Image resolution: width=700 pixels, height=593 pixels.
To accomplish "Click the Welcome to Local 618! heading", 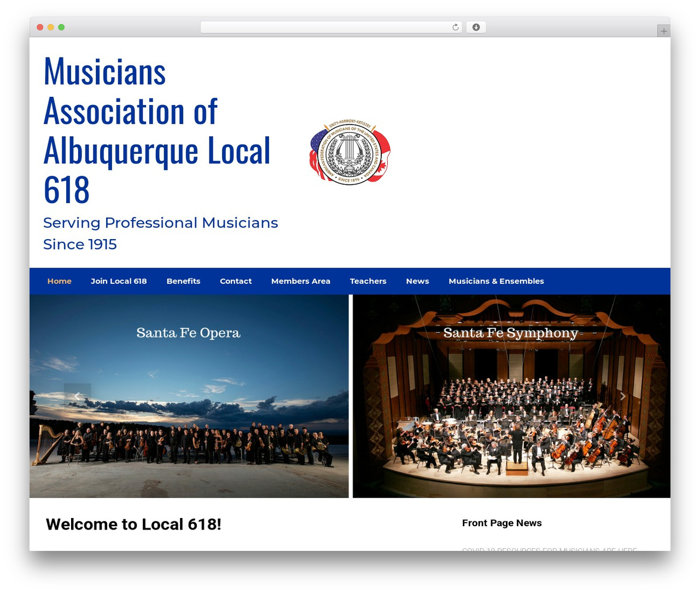I will click(133, 524).
